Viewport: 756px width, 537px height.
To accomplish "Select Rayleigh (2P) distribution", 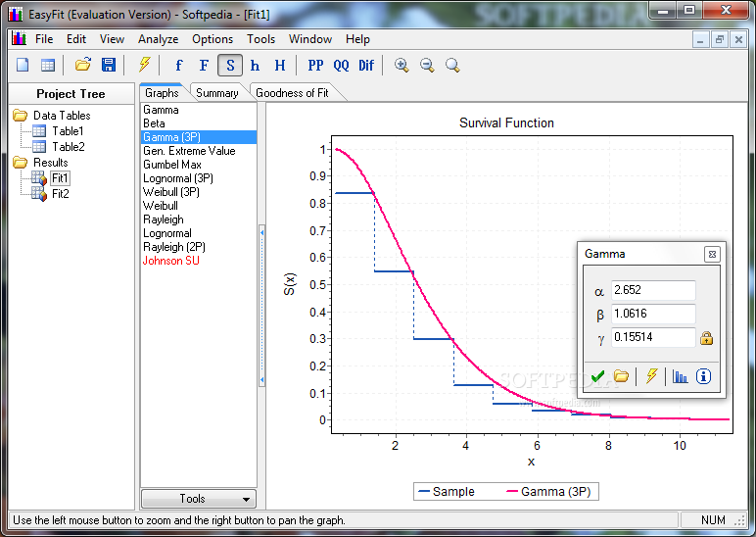I will coord(198,247).
